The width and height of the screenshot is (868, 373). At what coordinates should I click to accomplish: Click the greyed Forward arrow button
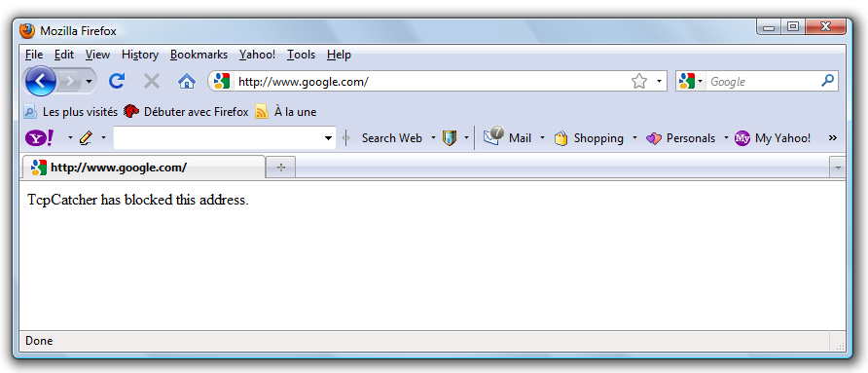[x=69, y=82]
